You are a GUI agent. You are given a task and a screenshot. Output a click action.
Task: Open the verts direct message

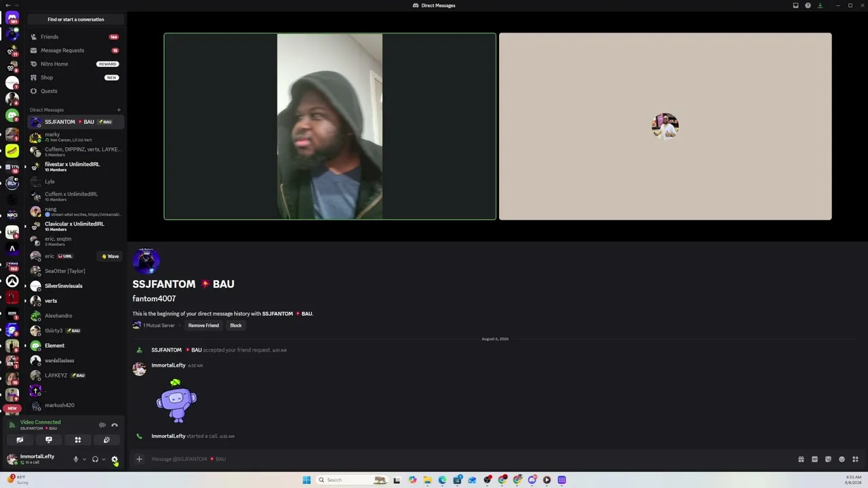coord(75,301)
